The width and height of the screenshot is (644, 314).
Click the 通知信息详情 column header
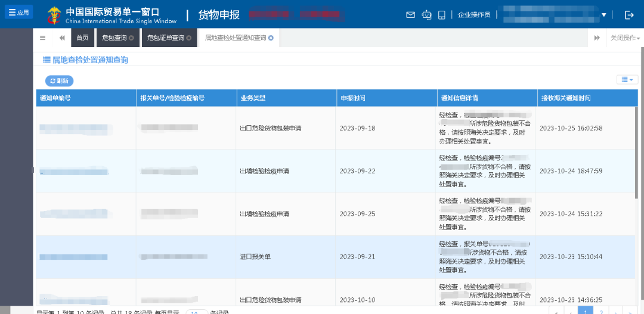point(487,98)
